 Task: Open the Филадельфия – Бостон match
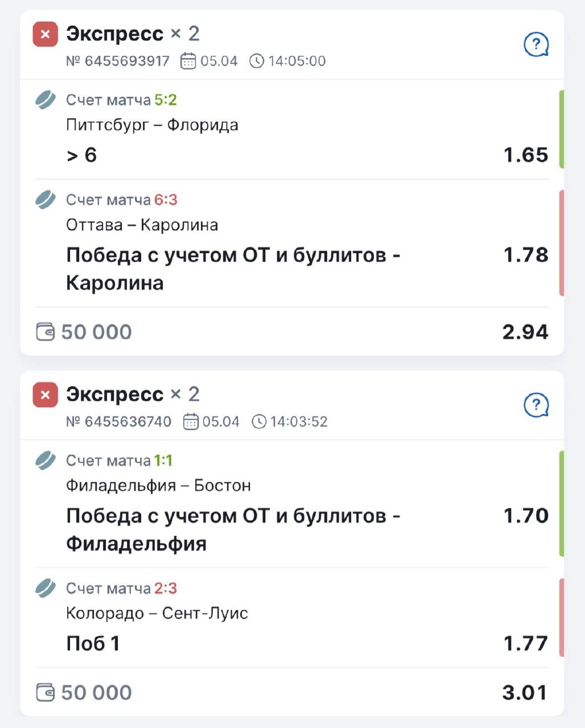coord(158,486)
